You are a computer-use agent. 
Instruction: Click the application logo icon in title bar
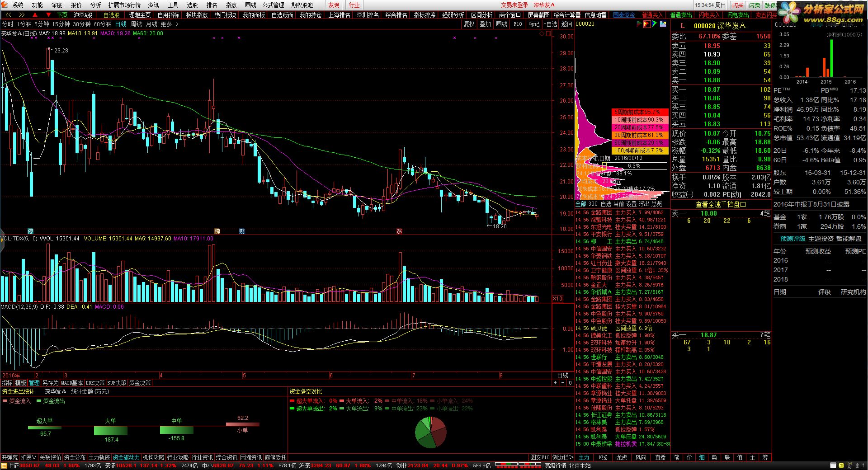click(5, 5)
